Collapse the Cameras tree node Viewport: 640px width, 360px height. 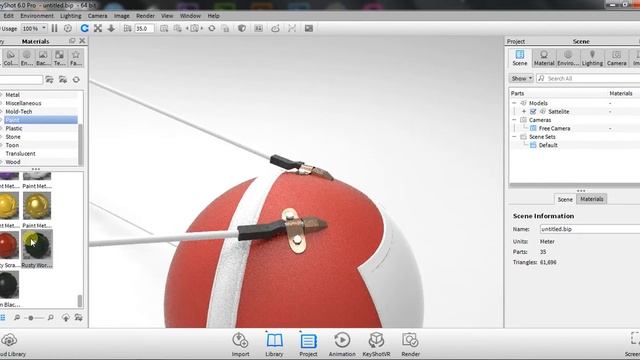pyautogui.click(x=514, y=120)
